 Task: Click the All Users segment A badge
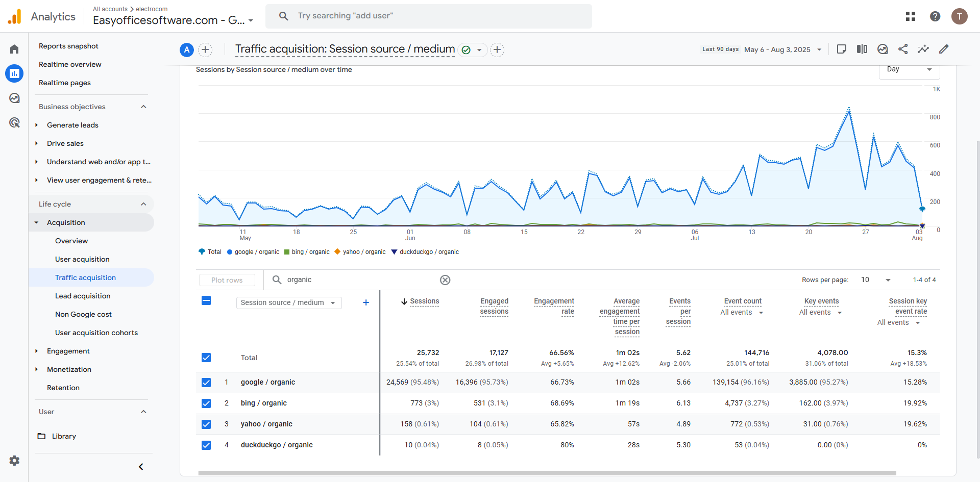click(187, 49)
